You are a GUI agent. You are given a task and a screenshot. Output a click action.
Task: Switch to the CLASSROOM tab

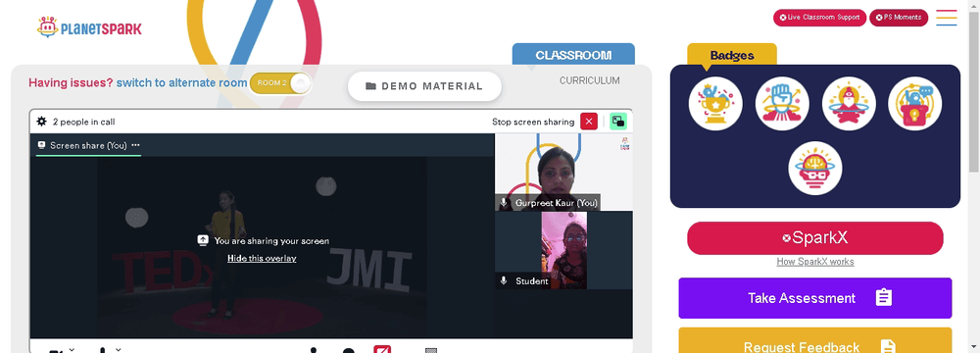[x=573, y=55]
